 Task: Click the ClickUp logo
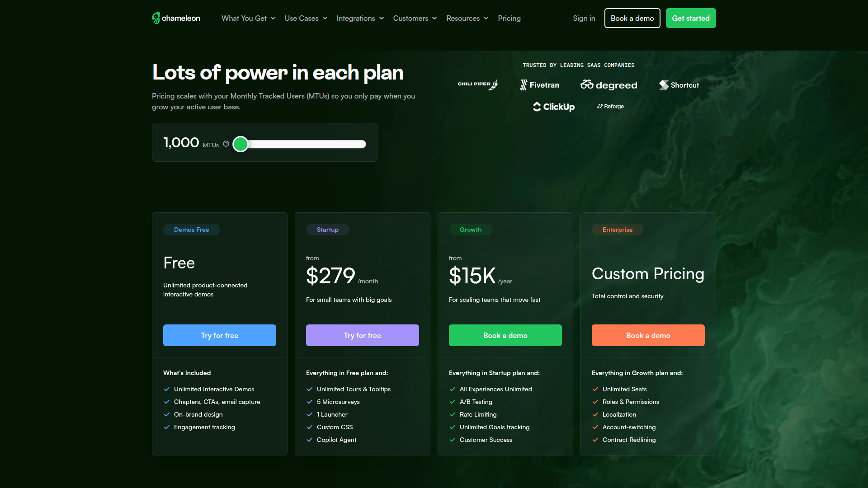pyautogui.click(x=553, y=107)
